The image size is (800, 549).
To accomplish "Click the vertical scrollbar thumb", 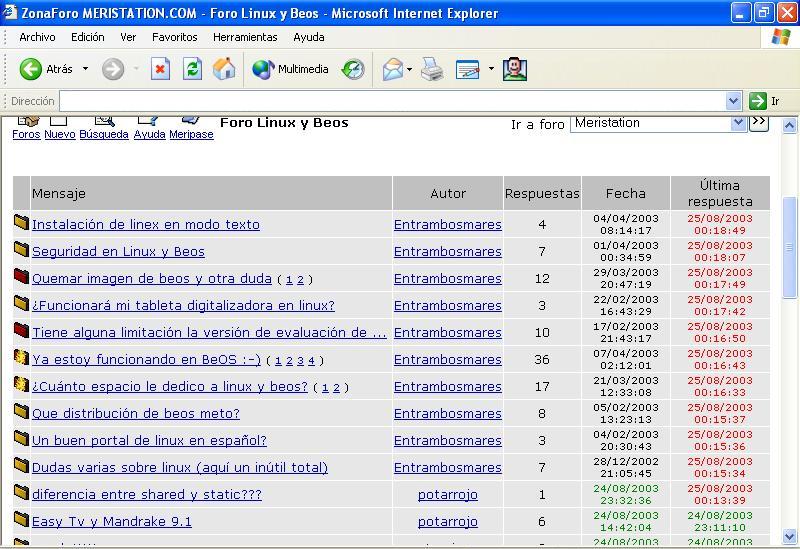I will click(x=789, y=247).
